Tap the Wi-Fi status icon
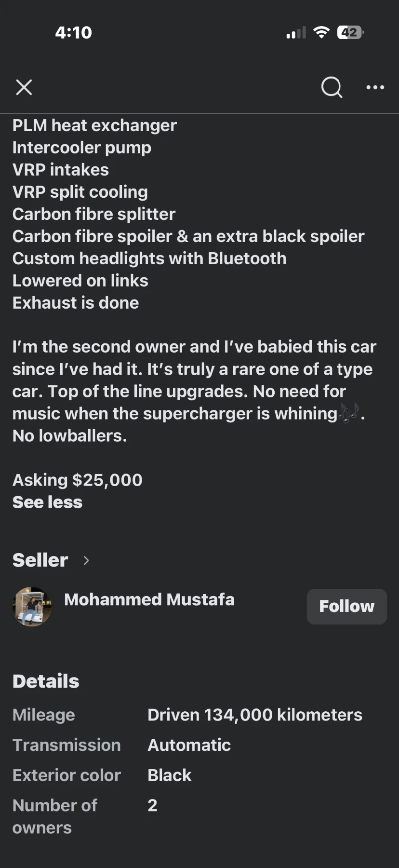This screenshot has height=868, width=399. click(321, 32)
